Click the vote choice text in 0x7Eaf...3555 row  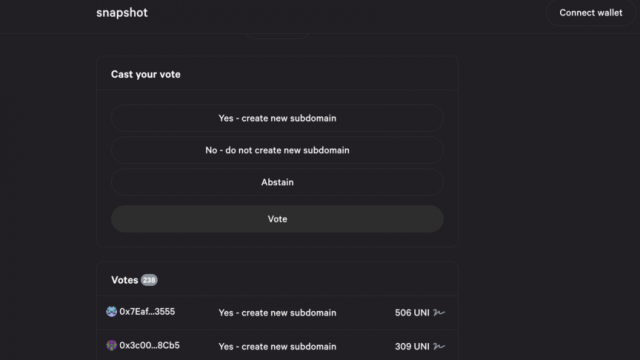[x=277, y=313]
